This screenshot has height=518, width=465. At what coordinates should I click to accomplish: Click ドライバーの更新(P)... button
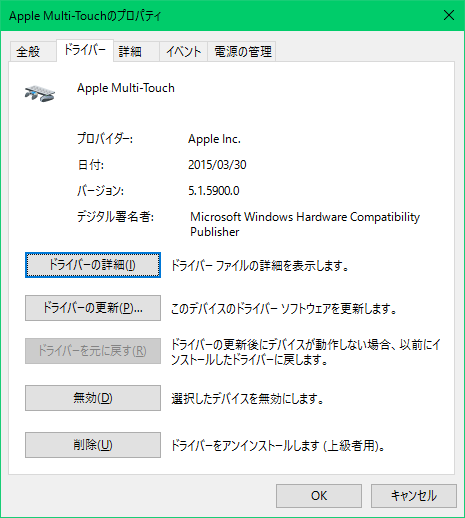click(93, 308)
